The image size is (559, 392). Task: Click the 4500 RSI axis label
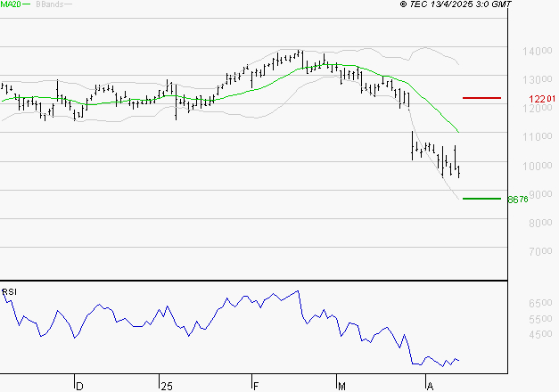[x=540, y=334]
